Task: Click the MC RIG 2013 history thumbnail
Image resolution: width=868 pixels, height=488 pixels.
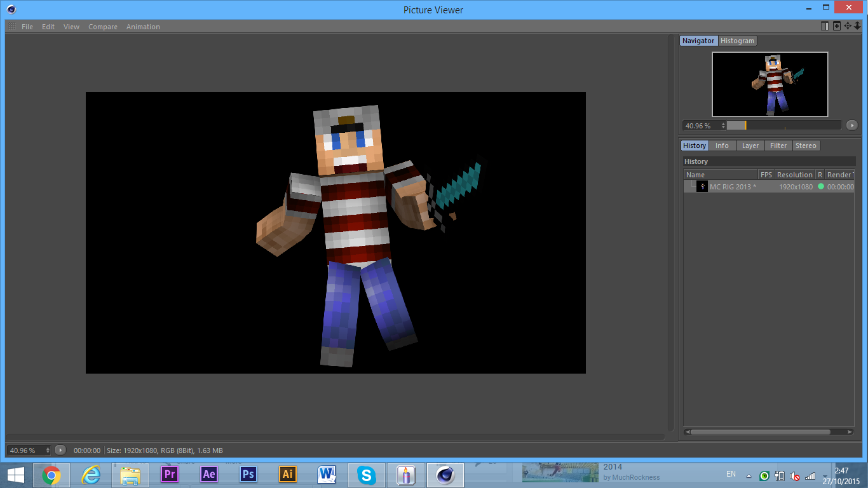Action: (x=702, y=186)
